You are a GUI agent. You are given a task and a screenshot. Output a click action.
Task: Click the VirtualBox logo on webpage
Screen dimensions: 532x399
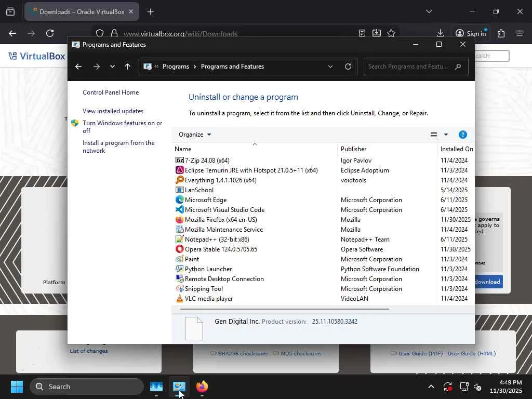[x=37, y=56]
